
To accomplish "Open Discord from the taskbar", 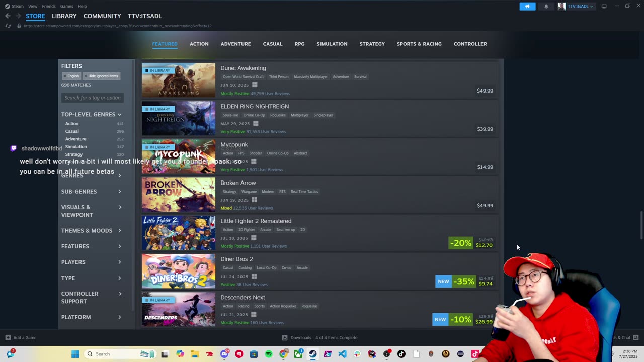I will [x=224, y=354].
